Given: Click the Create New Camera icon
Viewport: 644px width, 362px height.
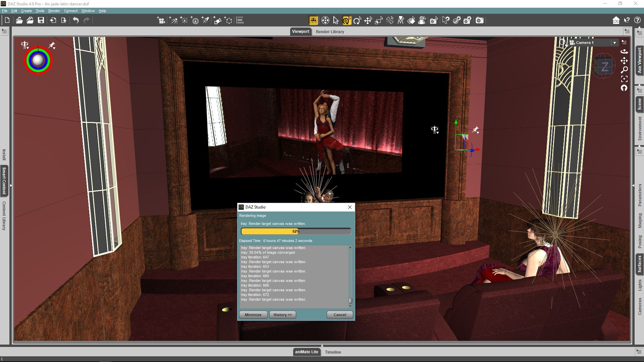Looking at the screenshot, I should 161,20.
